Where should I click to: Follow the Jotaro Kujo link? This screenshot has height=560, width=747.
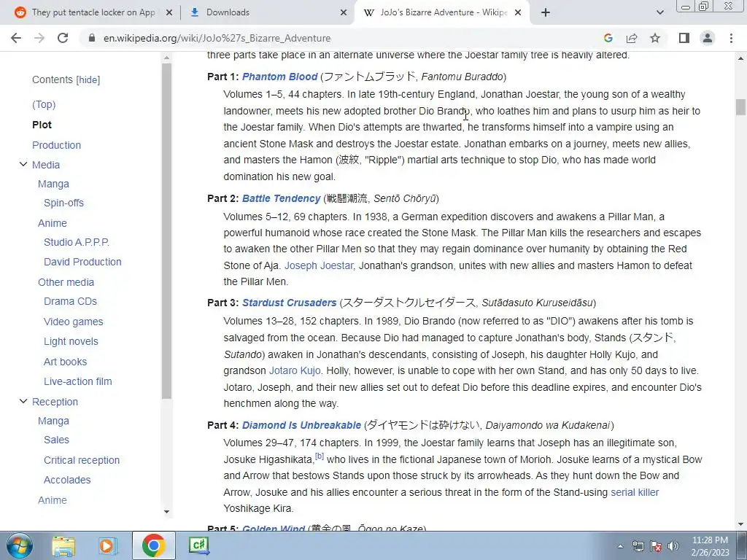295,370
